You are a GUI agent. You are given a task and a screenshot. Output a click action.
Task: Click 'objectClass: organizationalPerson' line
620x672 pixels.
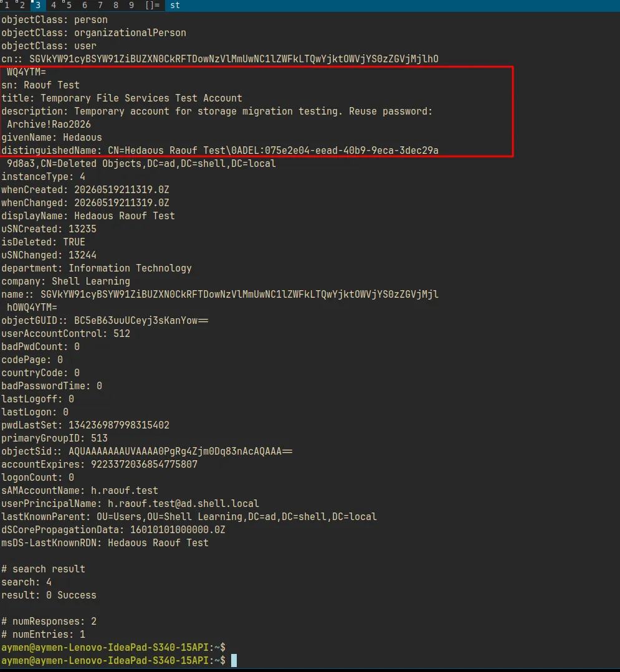pyautogui.click(x=94, y=33)
